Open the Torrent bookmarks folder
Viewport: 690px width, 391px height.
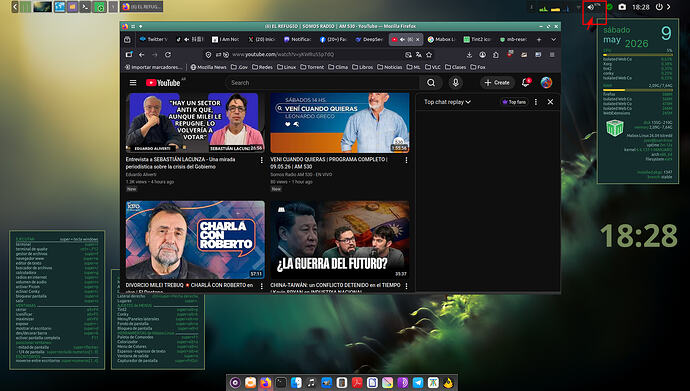click(312, 67)
